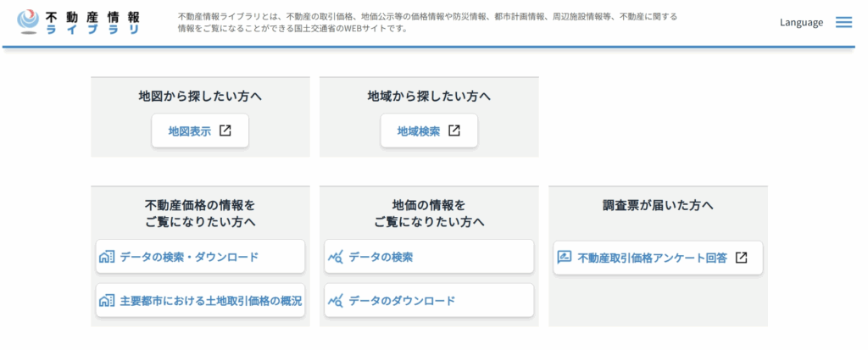
Task: Click the external-link icon beside 地域検索
Action: click(454, 131)
